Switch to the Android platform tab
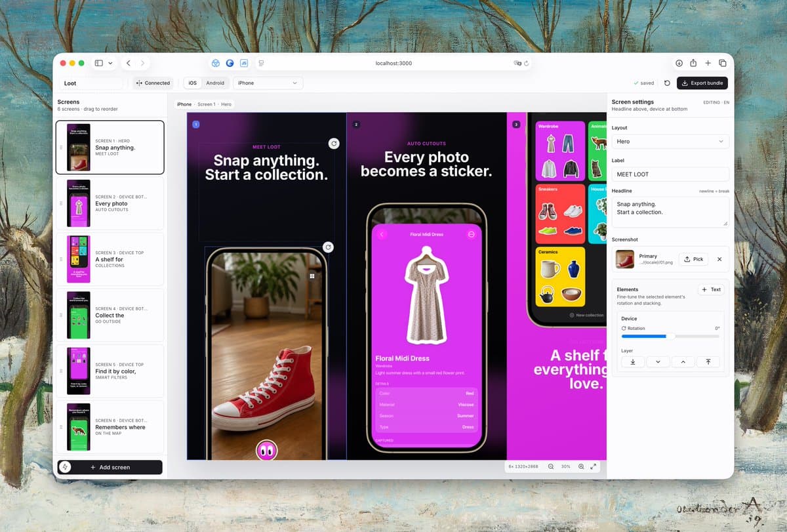The width and height of the screenshot is (787, 532). 215,83
